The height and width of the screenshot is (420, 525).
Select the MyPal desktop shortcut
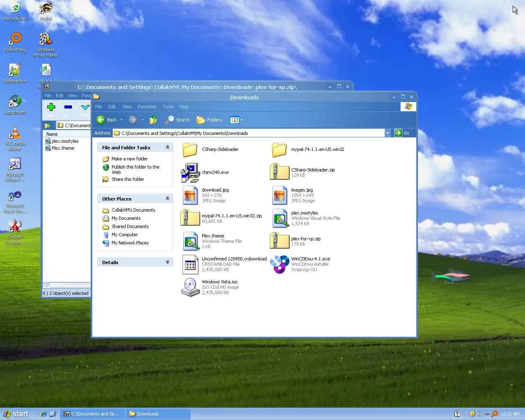click(x=46, y=11)
